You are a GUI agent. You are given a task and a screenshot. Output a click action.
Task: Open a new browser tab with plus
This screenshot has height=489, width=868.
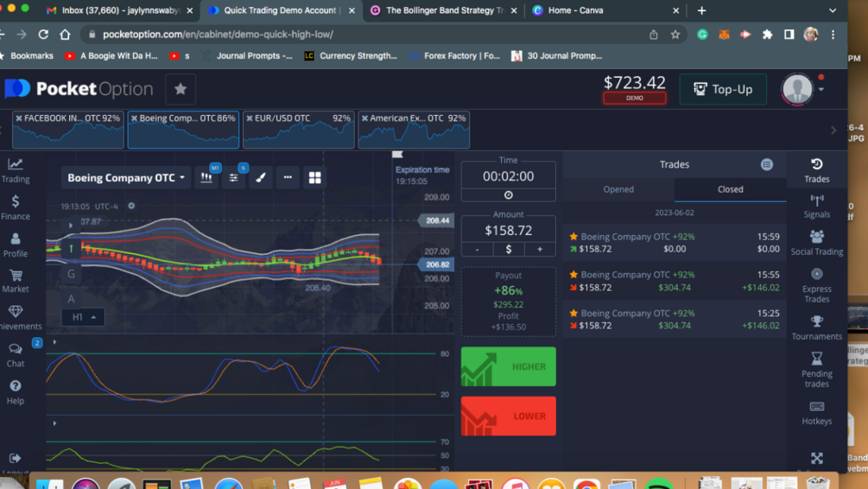pyautogui.click(x=701, y=10)
